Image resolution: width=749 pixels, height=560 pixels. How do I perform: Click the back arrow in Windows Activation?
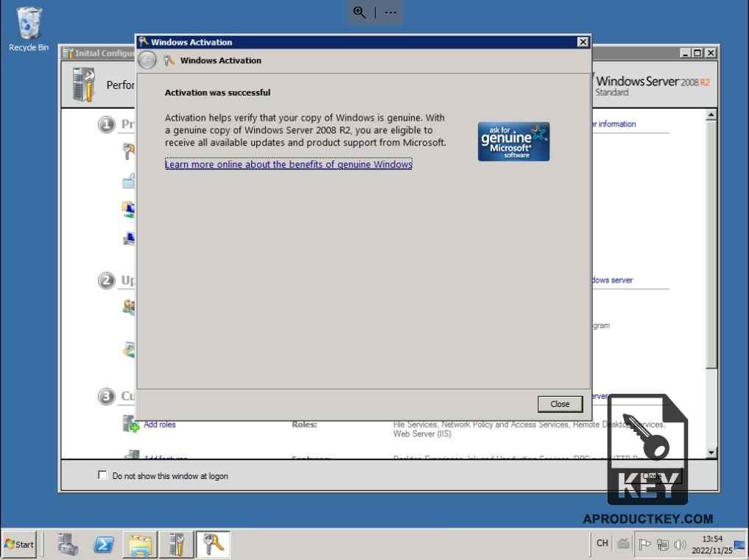click(x=147, y=60)
